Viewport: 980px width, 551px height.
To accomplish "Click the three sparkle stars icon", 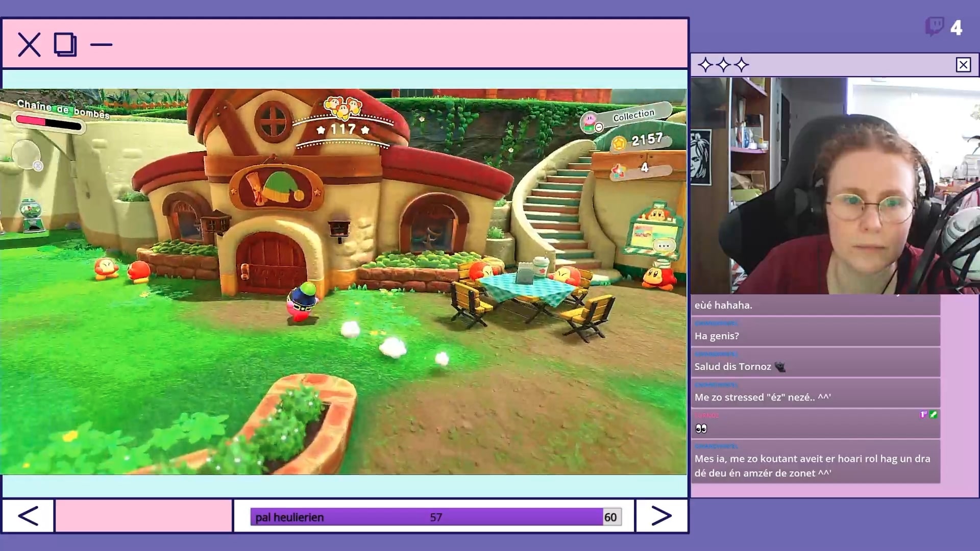I will click(723, 65).
